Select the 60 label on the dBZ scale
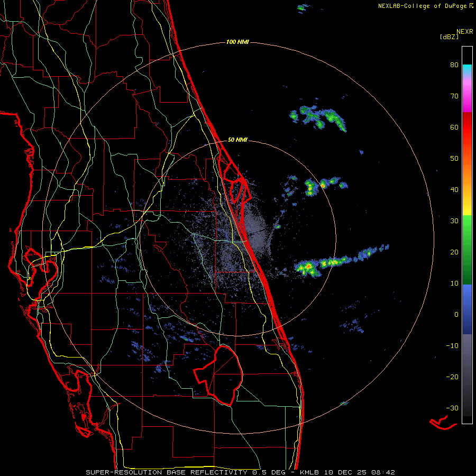The width and height of the screenshot is (476, 476). (454, 127)
